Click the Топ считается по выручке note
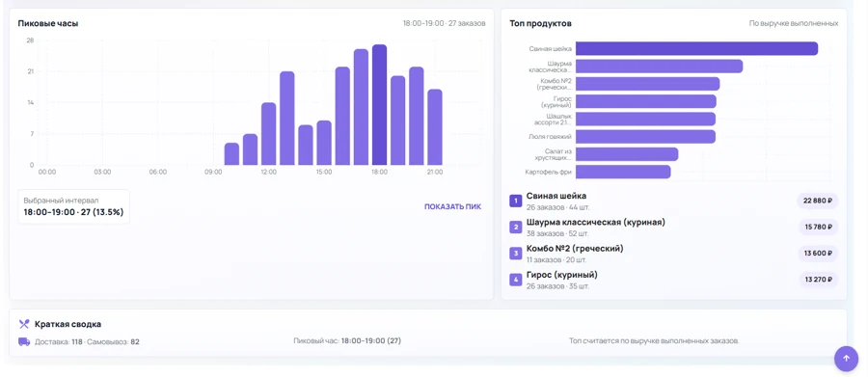868x377 pixels. (654, 341)
